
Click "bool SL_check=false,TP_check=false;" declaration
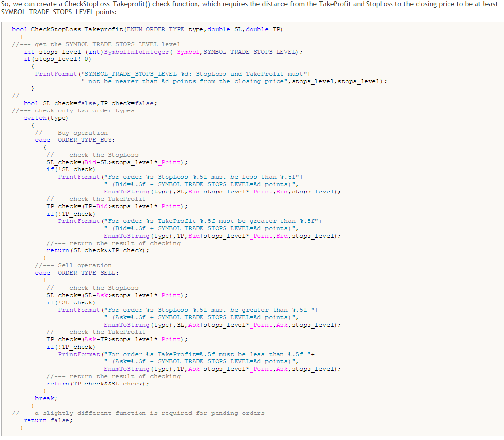(x=90, y=103)
